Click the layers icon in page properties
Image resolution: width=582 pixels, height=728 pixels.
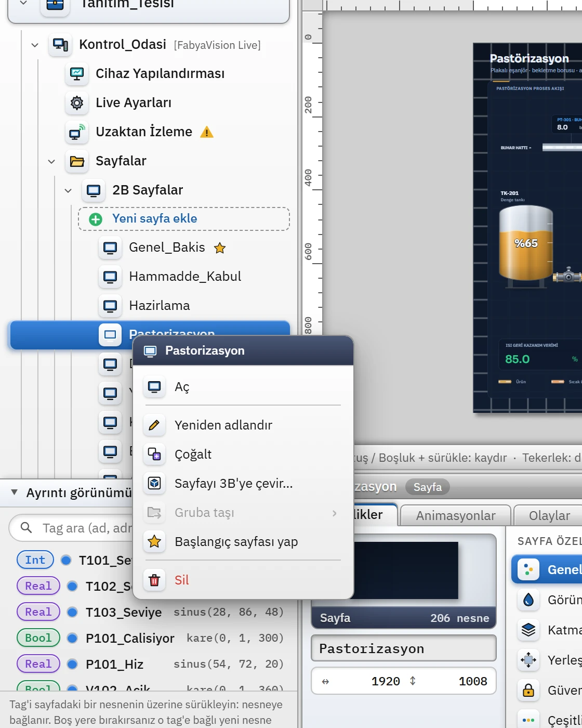[528, 630]
